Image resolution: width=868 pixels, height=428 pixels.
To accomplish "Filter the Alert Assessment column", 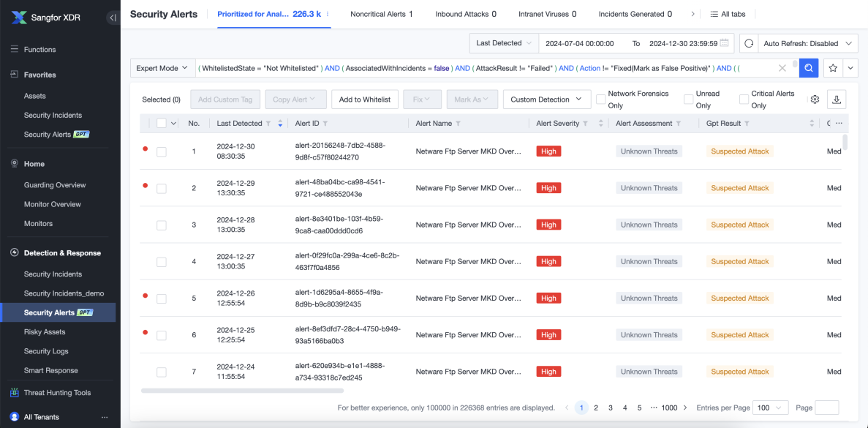I will point(679,124).
